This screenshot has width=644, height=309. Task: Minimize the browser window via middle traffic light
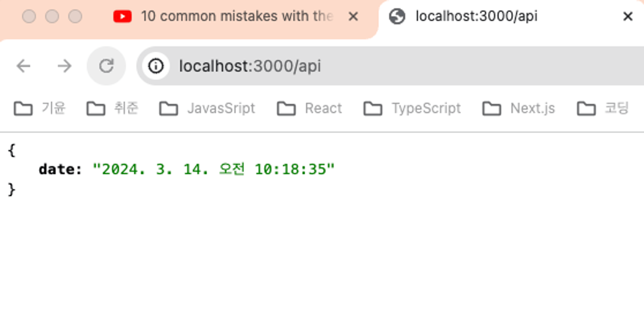pos(52,16)
